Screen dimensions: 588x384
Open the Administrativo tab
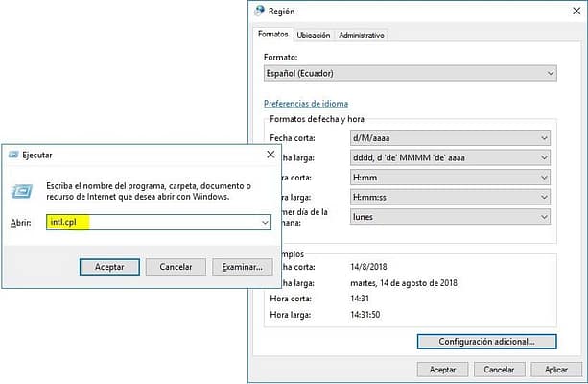(362, 36)
